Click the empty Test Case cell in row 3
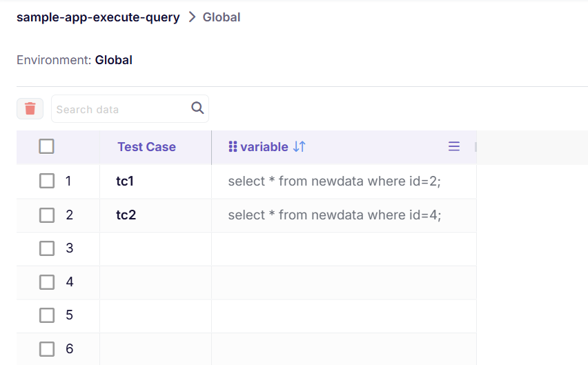The width and height of the screenshot is (588, 365). coord(155,249)
